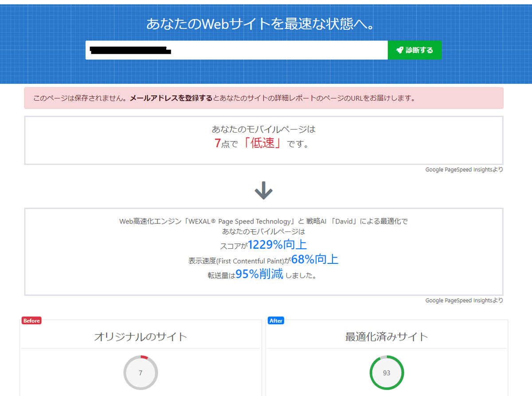Click the blue After badge
The width and height of the screenshot is (532, 396).
pos(276,321)
